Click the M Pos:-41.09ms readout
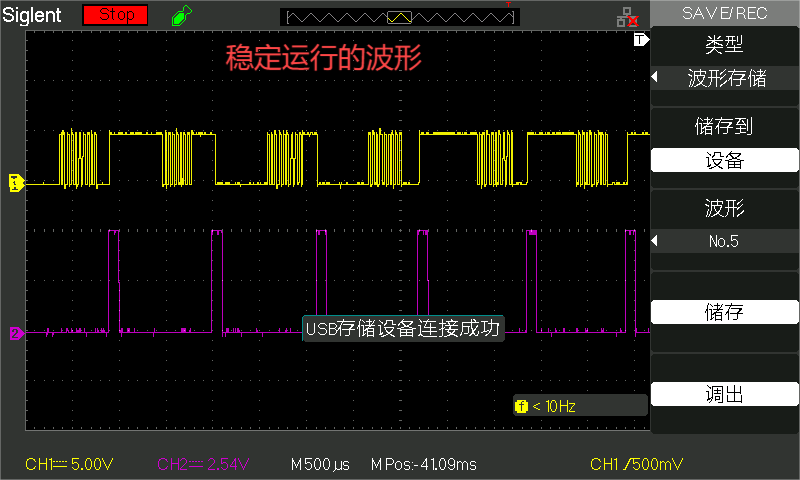The image size is (800, 480). click(423, 465)
